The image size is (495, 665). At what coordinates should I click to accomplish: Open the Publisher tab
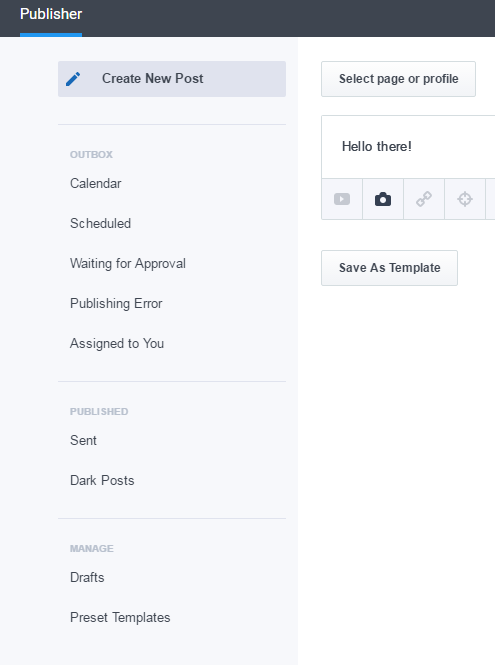tap(51, 14)
